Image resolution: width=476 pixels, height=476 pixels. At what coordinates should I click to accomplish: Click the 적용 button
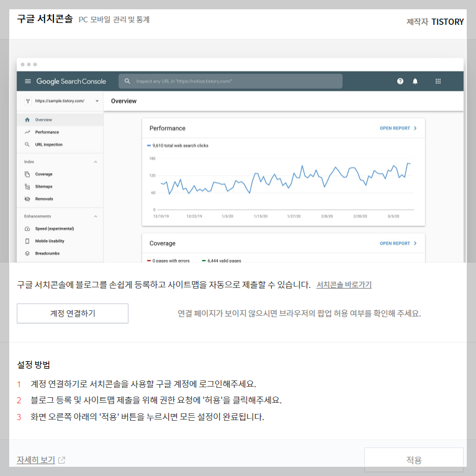click(x=414, y=460)
